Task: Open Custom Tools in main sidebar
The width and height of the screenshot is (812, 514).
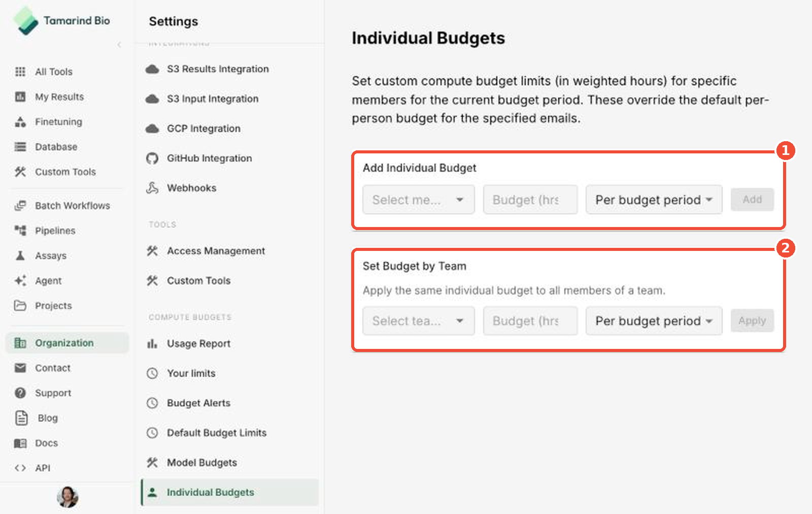Action: [x=67, y=172]
